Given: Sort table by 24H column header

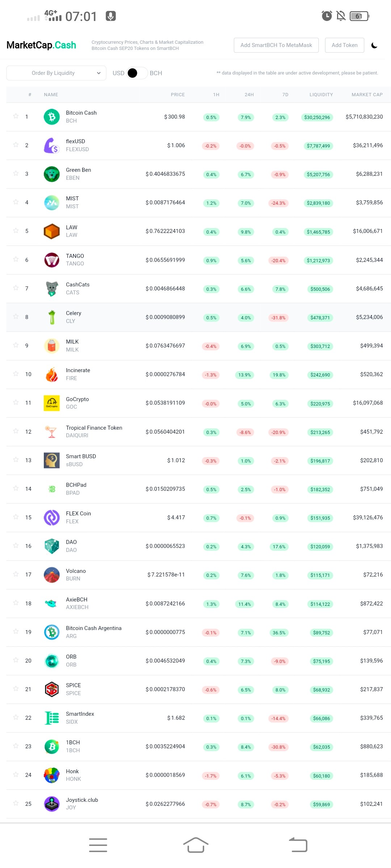Looking at the screenshot, I should [x=249, y=95].
